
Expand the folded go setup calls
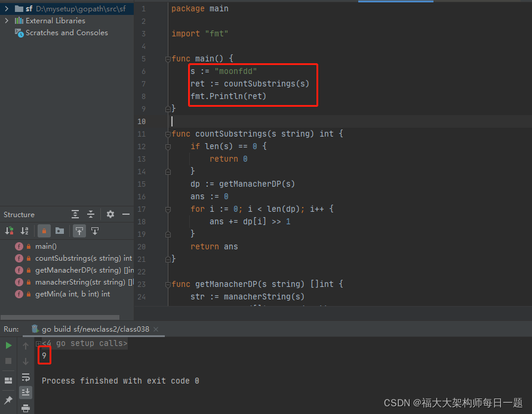coord(38,344)
